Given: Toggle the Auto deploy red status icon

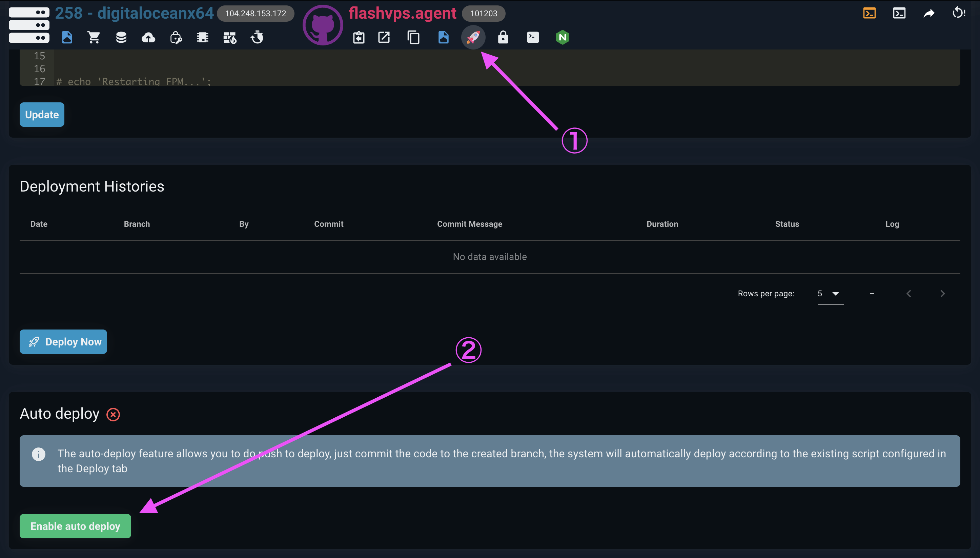Looking at the screenshot, I should pyautogui.click(x=113, y=414).
